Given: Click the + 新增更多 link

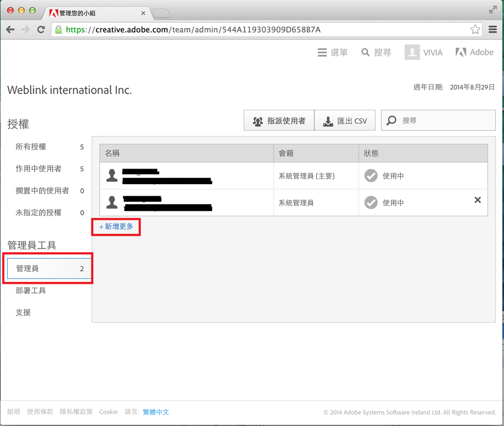Looking at the screenshot, I should point(116,227).
